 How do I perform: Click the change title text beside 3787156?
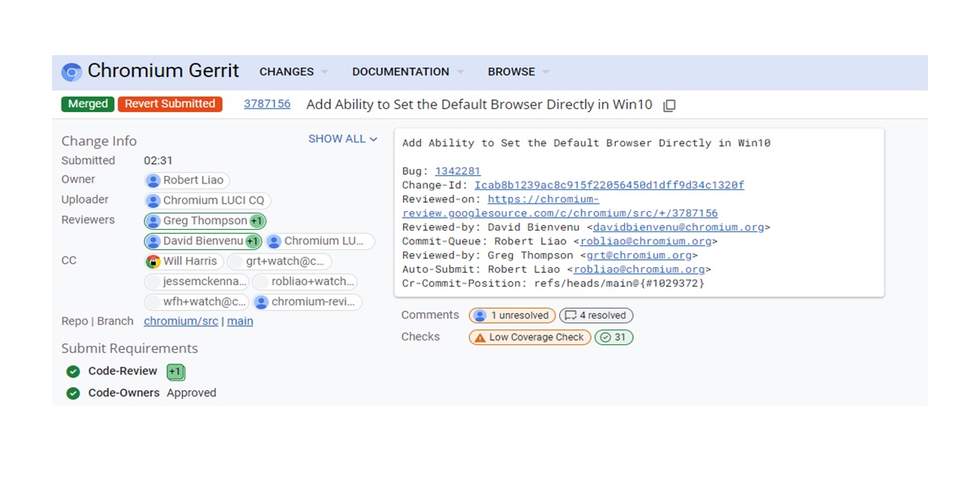coord(479,105)
